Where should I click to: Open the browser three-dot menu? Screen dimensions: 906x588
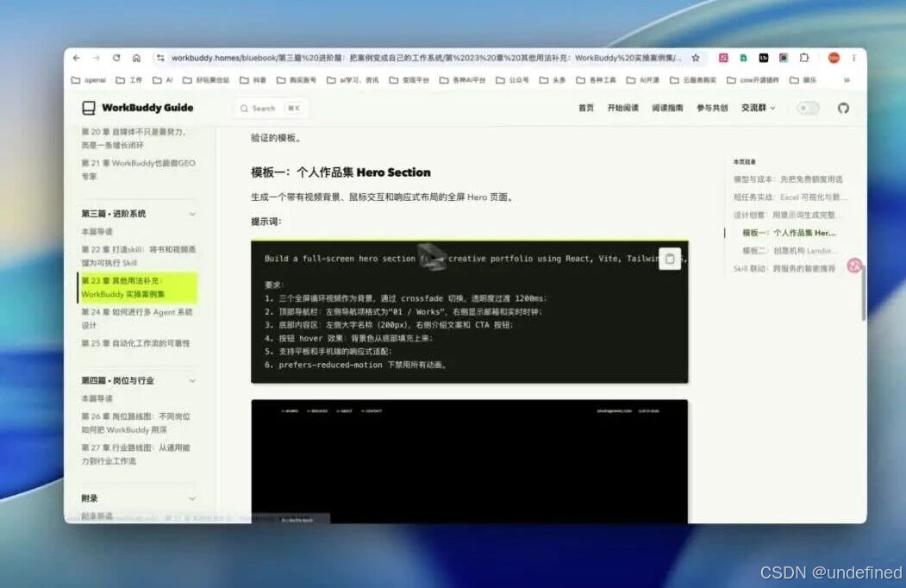[x=854, y=58]
